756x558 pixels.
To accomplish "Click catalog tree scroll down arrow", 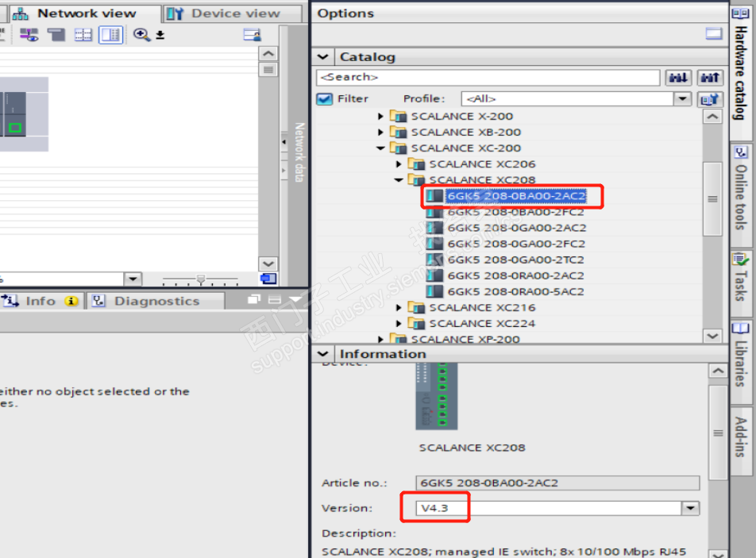I will [x=712, y=336].
